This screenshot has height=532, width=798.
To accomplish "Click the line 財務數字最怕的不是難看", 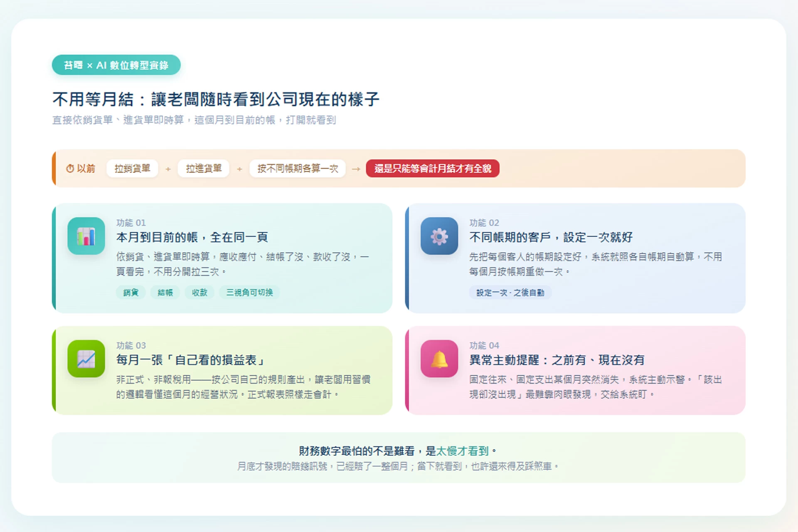I will (398, 451).
